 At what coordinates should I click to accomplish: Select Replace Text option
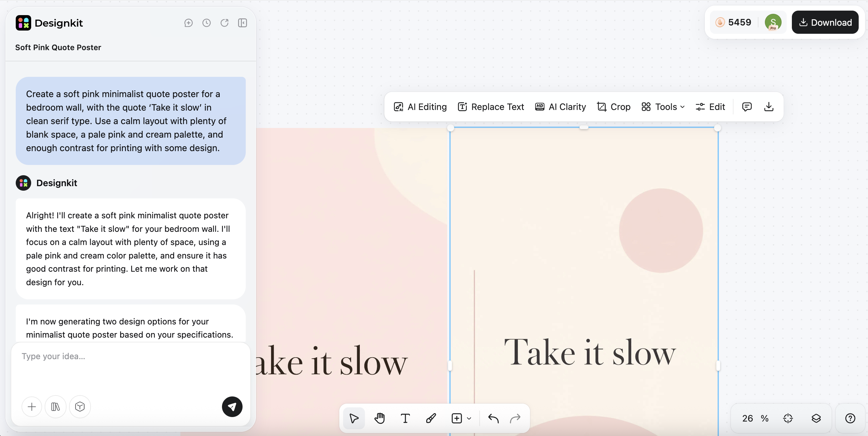click(491, 107)
